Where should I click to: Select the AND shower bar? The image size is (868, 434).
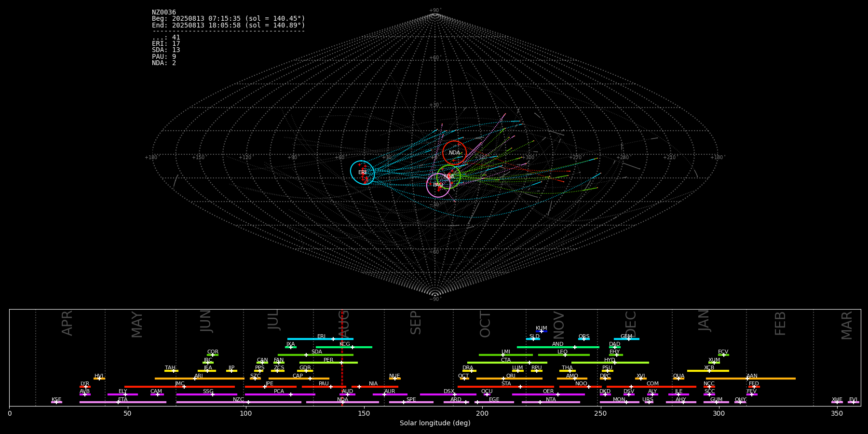[x=558, y=347]
